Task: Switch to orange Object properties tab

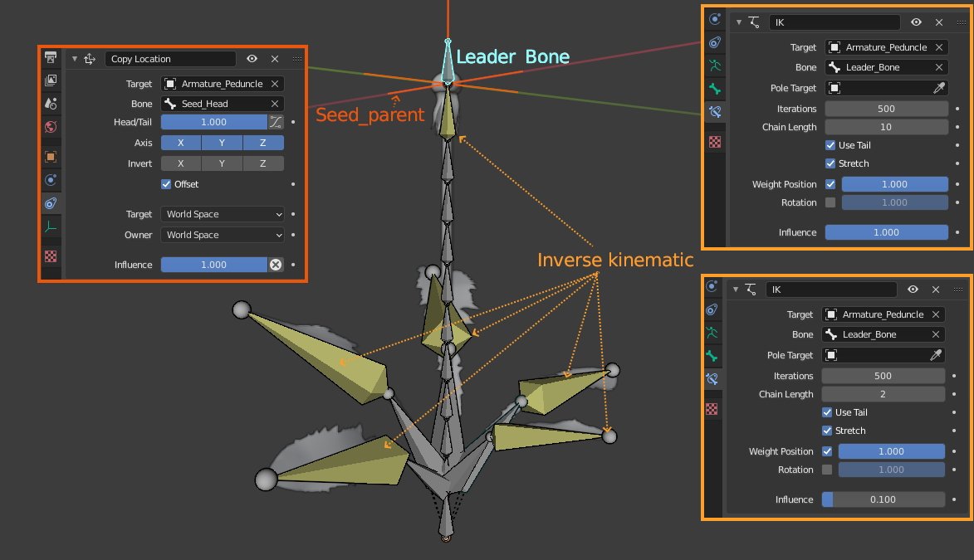Action: click(x=51, y=156)
